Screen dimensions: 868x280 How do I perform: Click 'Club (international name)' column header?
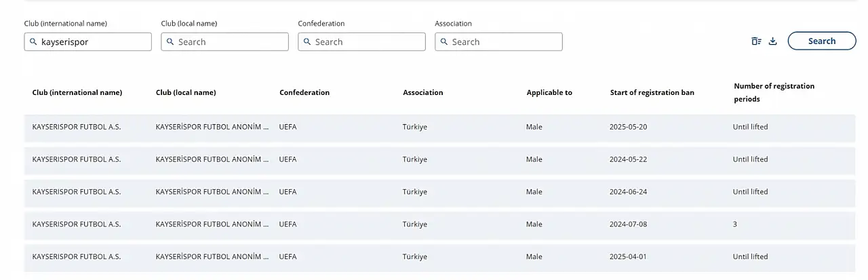tap(77, 93)
